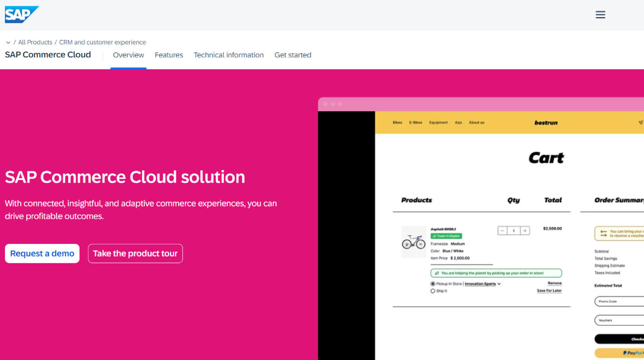Click About us in demo menu

pyautogui.click(x=477, y=122)
